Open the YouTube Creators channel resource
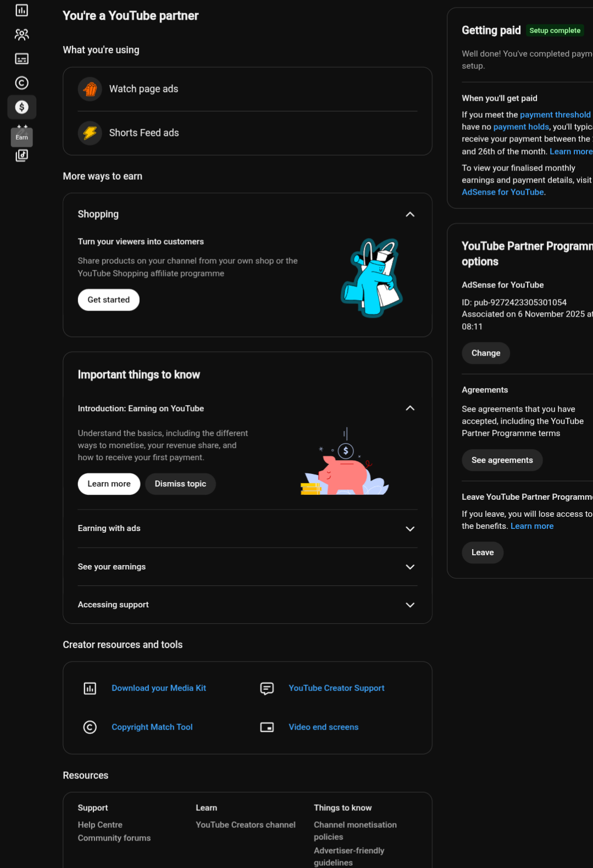593x868 pixels. point(246,825)
